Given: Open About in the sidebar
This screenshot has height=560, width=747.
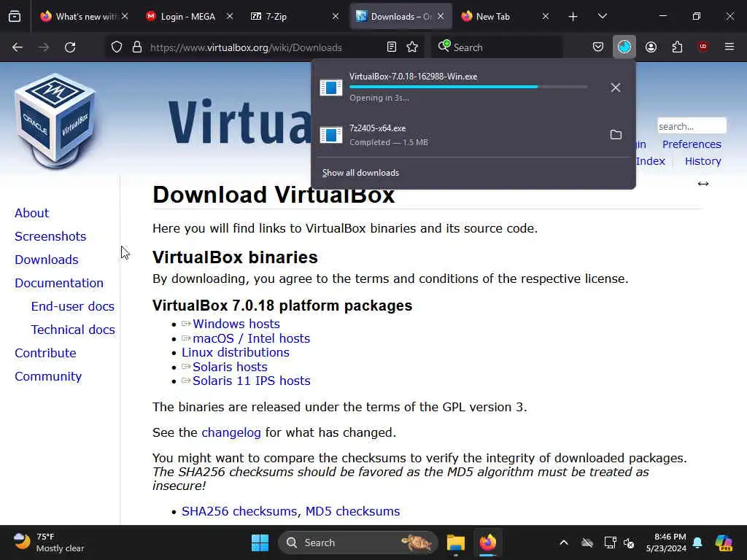Looking at the screenshot, I should 31,213.
